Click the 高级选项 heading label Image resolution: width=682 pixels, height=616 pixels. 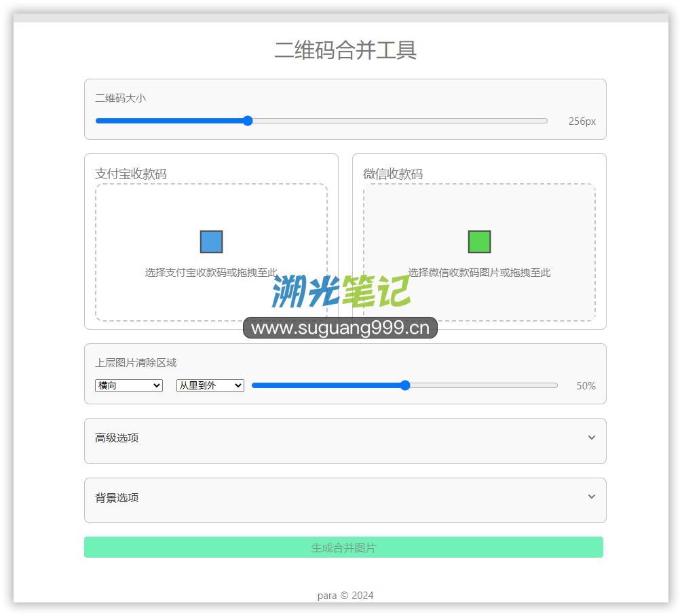point(117,438)
